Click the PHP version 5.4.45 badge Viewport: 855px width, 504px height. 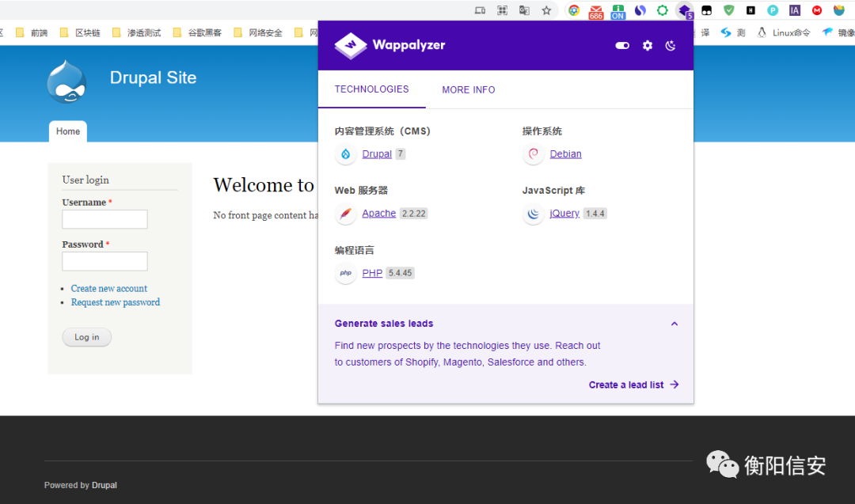coord(401,273)
